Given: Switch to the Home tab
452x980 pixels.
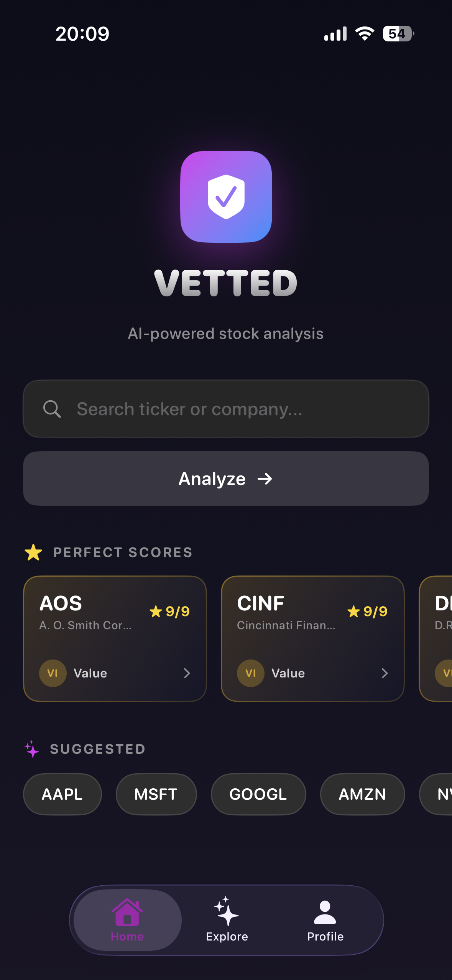Looking at the screenshot, I should tap(127, 920).
